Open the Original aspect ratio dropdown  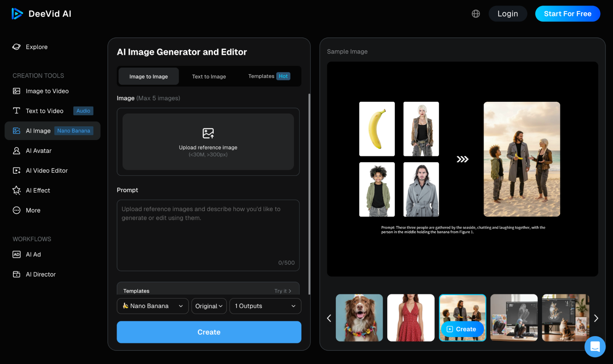coord(209,306)
